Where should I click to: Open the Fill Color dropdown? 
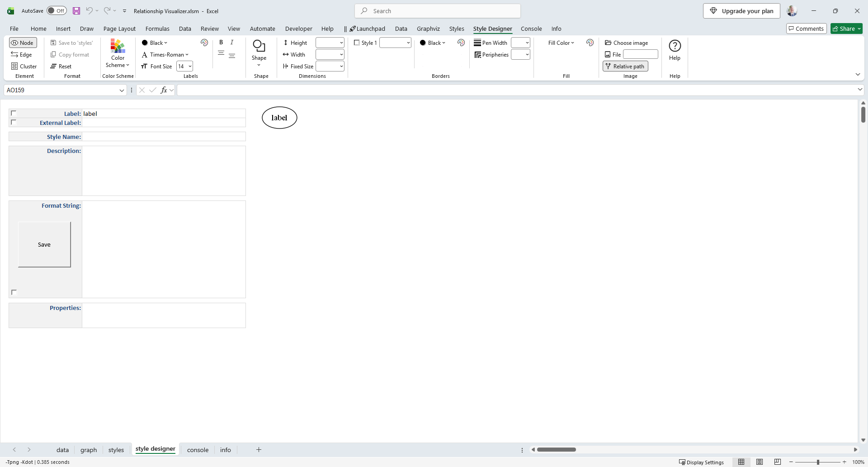[x=561, y=43]
